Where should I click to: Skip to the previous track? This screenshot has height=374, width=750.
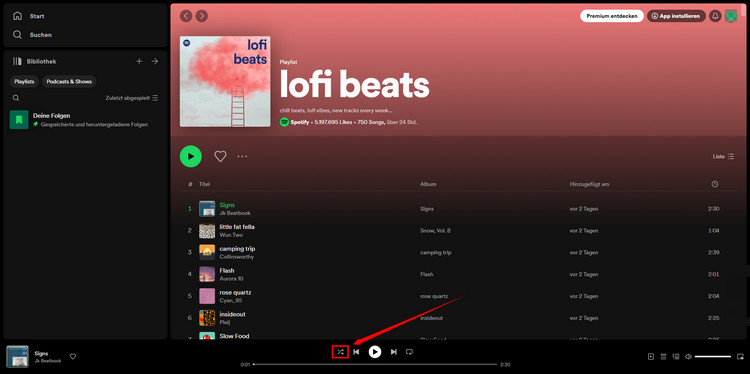[x=356, y=352]
